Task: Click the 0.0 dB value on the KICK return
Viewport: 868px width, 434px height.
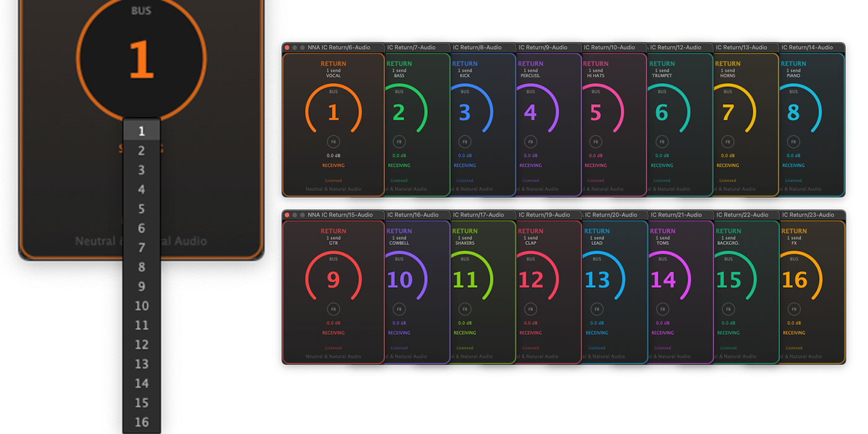Action: point(464,156)
